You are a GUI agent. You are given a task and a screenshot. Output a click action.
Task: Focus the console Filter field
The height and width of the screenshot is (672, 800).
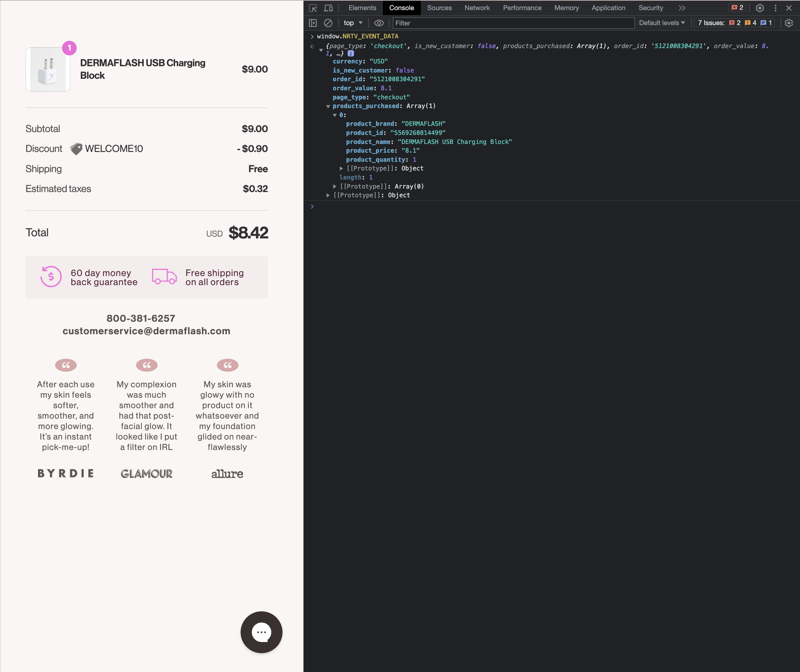(x=513, y=23)
